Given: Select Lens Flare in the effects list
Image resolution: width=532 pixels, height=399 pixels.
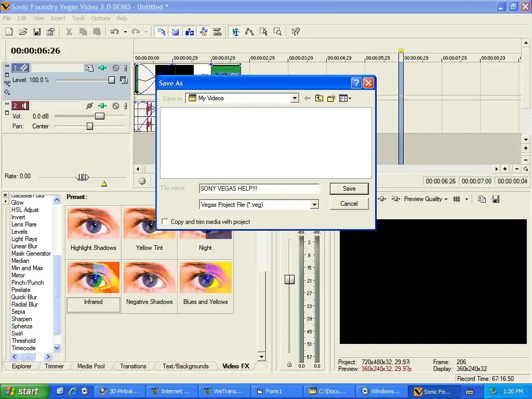Looking at the screenshot, I should click(x=24, y=224).
